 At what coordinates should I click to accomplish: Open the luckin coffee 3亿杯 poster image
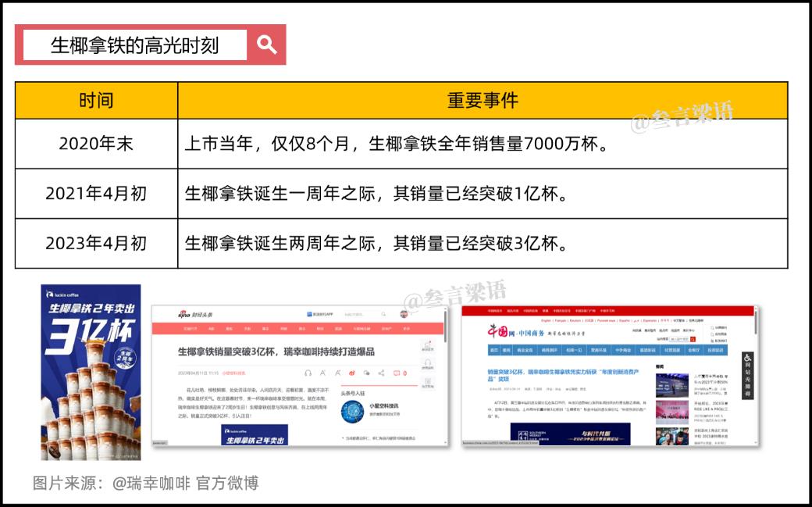91,372
